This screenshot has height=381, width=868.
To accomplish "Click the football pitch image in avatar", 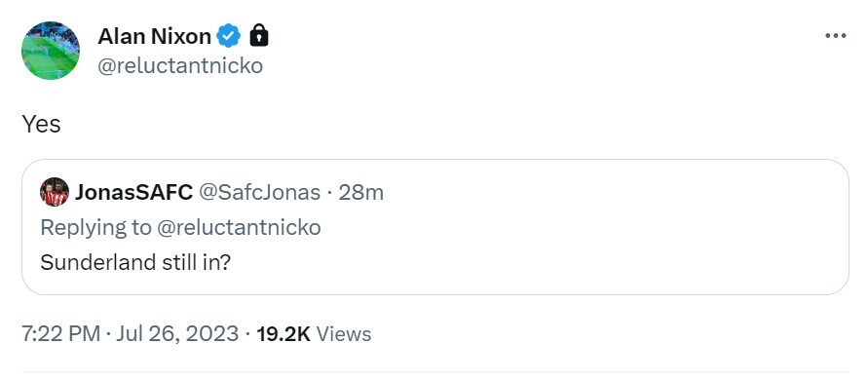I will (51, 51).
